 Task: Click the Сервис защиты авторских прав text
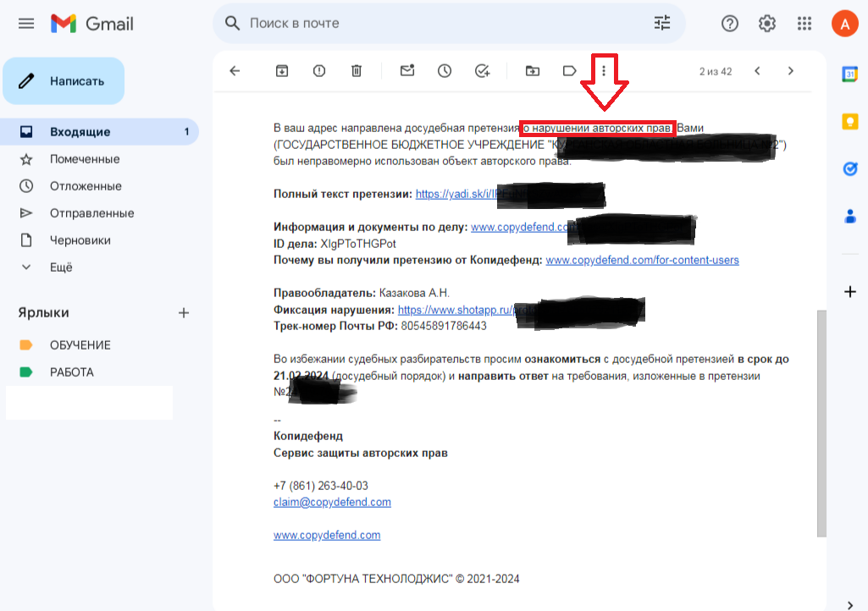coord(361,453)
